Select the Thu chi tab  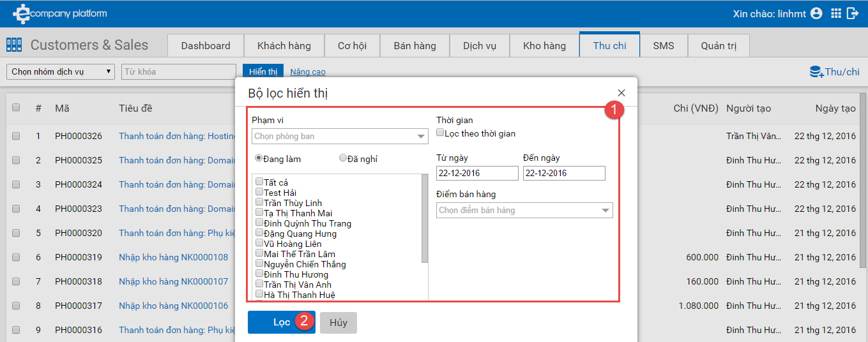click(x=610, y=45)
